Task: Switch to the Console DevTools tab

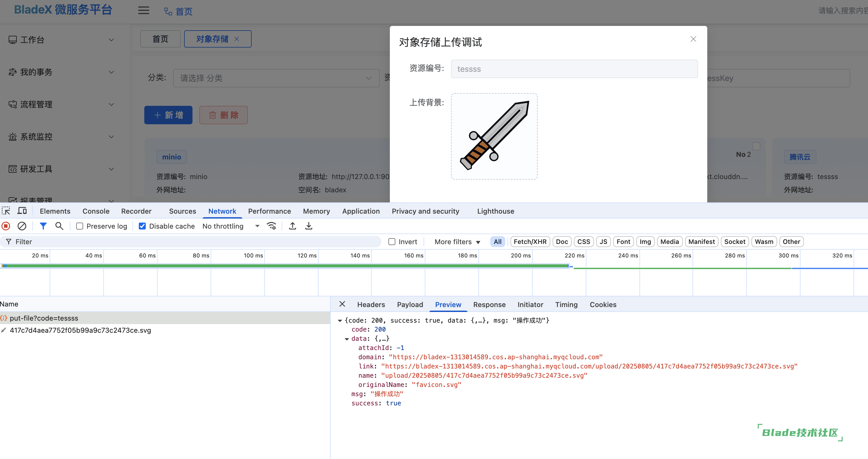Action: tap(96, 211)
